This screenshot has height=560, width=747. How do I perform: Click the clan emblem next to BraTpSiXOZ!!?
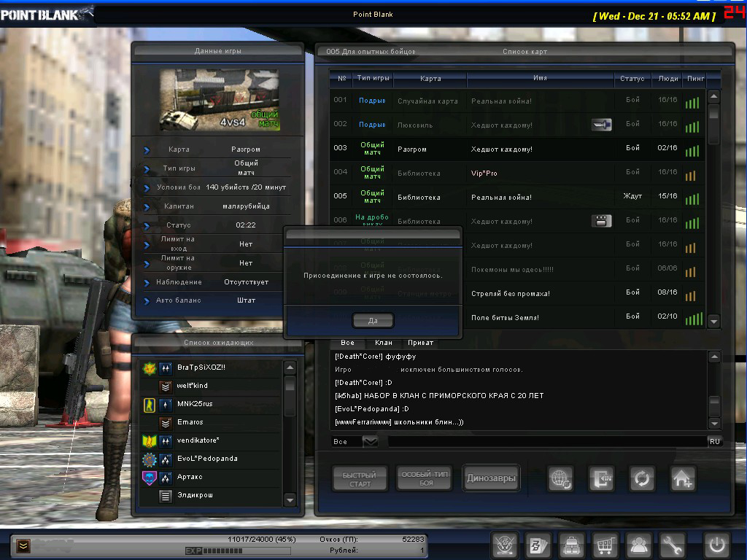[149, 367]
